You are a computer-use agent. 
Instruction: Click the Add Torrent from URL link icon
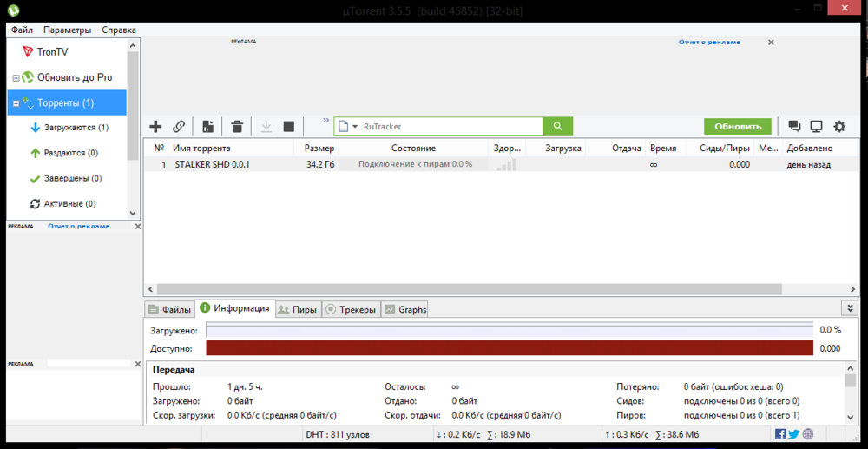coord(178,127)
